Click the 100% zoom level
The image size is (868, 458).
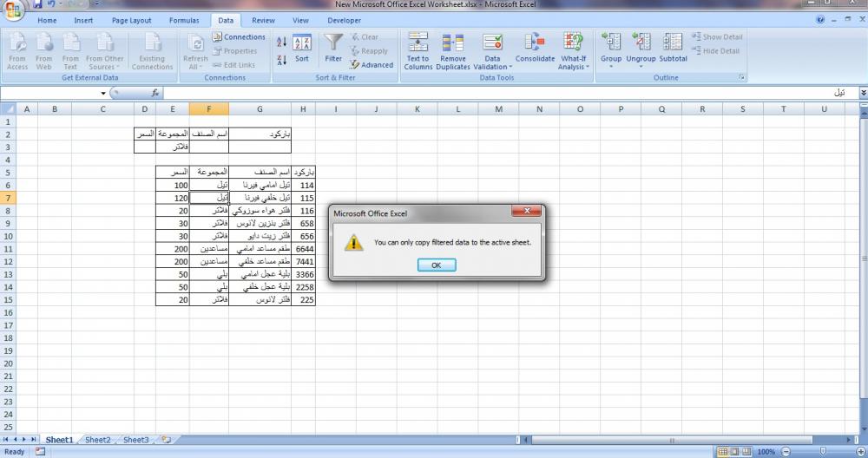coord(766,451)
